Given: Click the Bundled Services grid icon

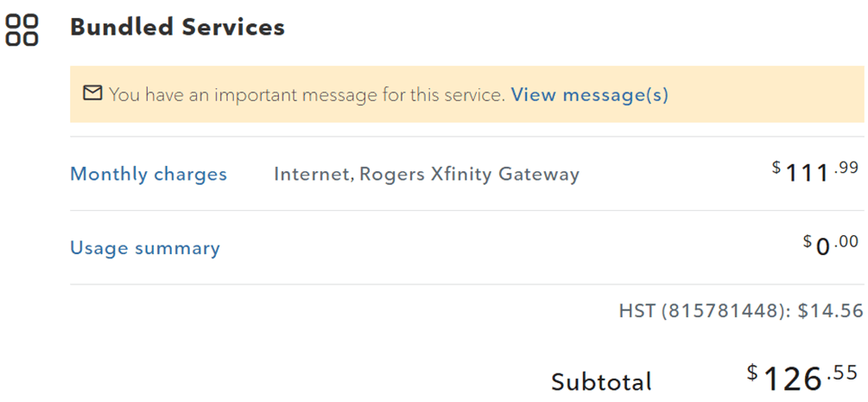Looking at the screenshot, I should [22, 29].
